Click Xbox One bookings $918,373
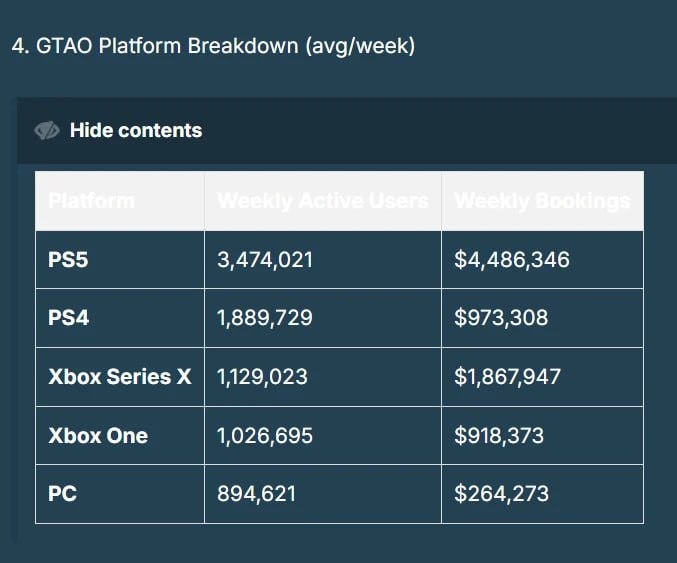 (501, 436)
